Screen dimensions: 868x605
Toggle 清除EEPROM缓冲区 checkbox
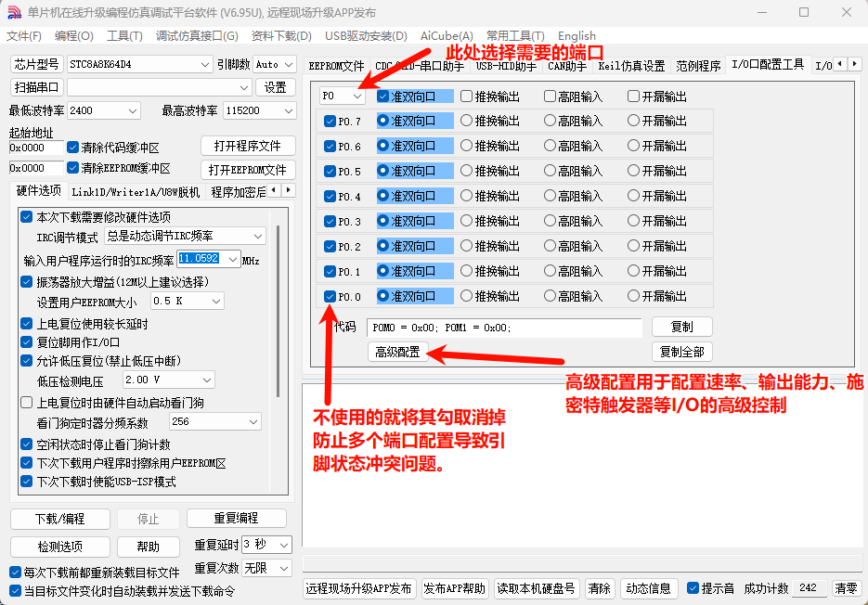(x=72, y=167)
